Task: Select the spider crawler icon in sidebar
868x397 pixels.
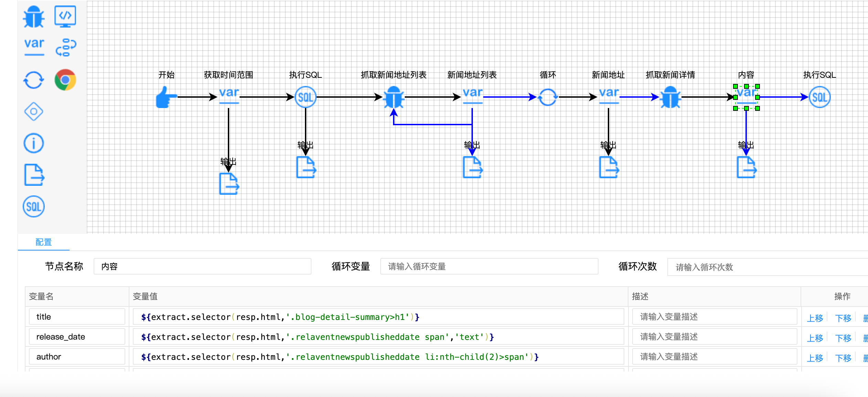Action: (x=33, y=17)
